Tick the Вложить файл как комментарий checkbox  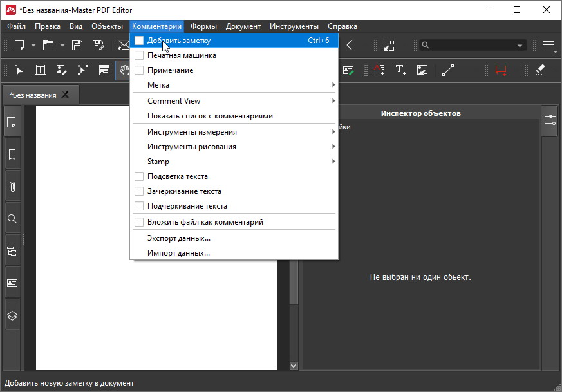coord(139,222)
